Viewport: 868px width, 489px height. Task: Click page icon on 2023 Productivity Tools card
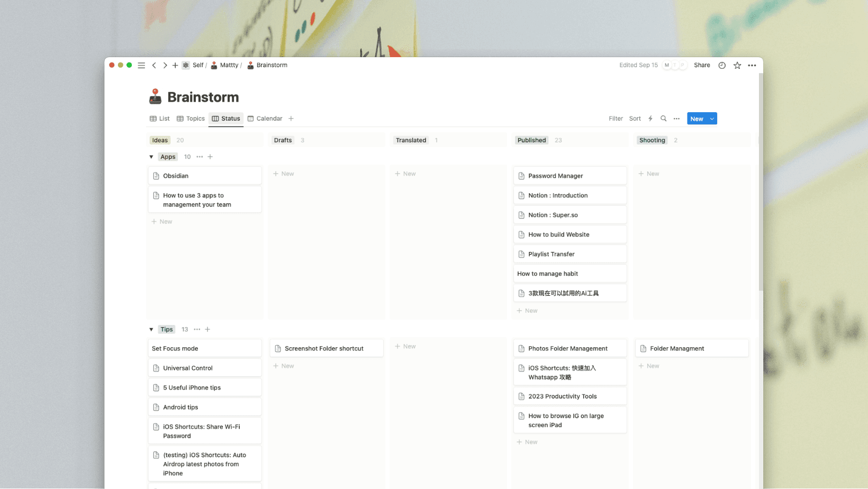coord(521,396)
